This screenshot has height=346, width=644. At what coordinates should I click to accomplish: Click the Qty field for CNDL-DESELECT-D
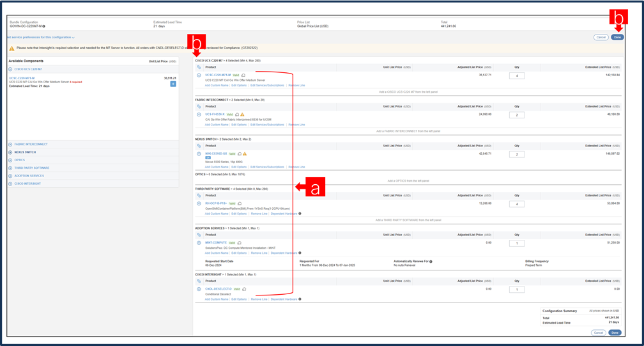pyautogui.click(x=517, y=290)
